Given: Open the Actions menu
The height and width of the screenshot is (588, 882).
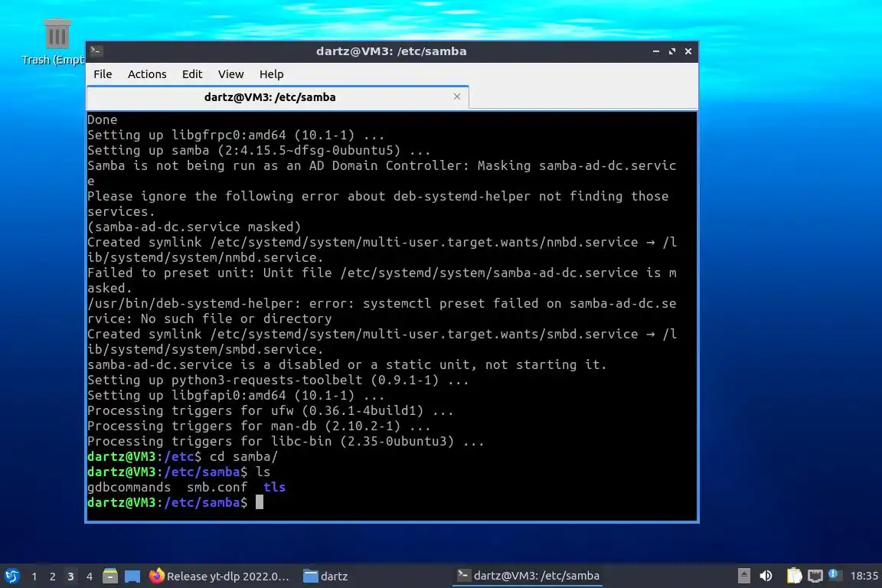Looking at the screenshot, I should click(x=147, y=74).
